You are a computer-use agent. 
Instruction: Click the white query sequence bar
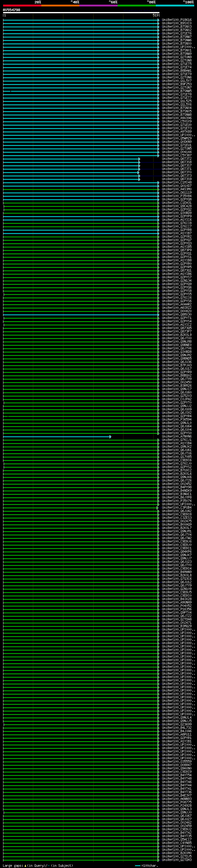81,12
